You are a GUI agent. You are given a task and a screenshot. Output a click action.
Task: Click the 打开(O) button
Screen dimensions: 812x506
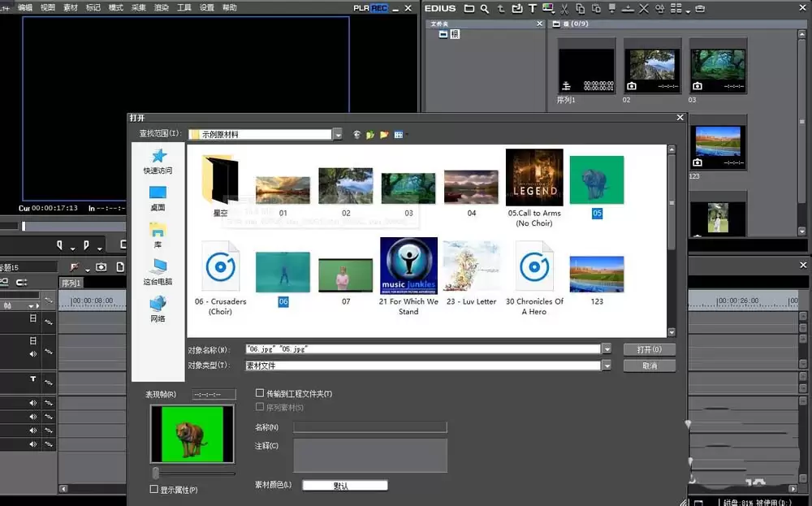[x=650, y=349]
